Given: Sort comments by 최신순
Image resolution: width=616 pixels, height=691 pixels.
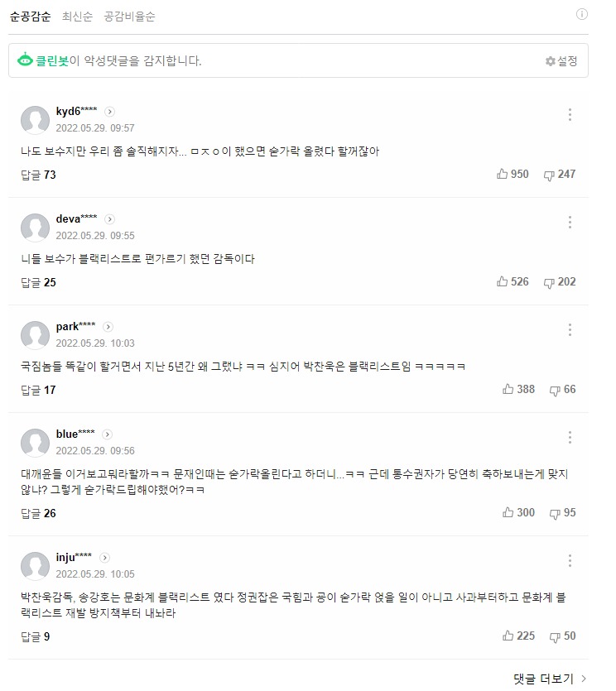Looking at the screenshot, I should 77,17.
